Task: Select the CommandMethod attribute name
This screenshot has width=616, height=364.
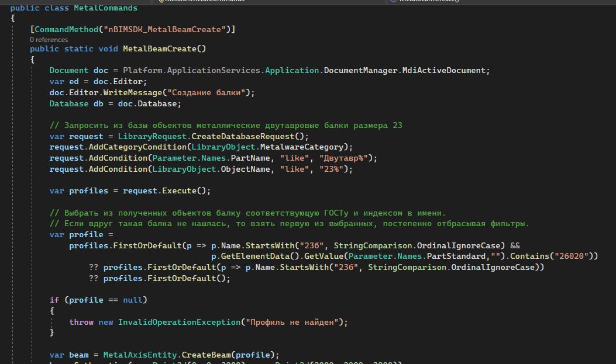Action: pos(66,29)
